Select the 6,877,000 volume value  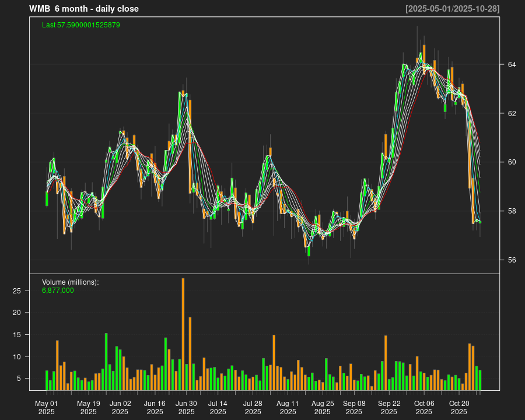pyautogui.click(x=58, y=290)
